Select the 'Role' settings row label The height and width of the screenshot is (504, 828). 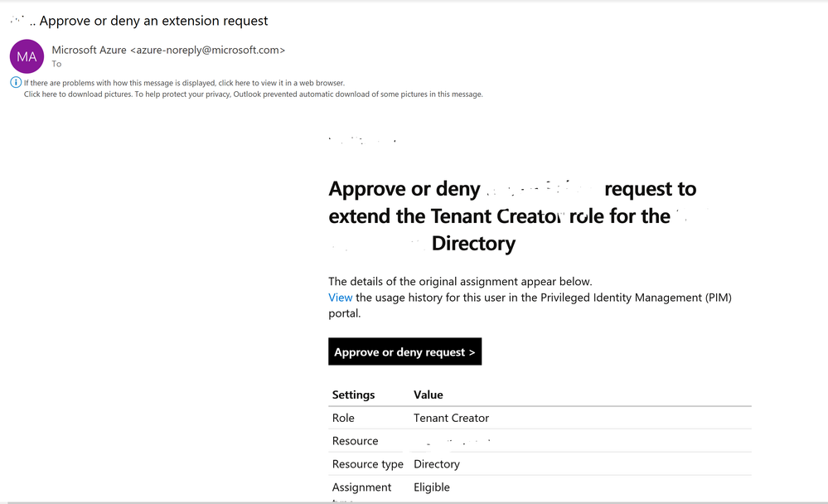(343, 418)
